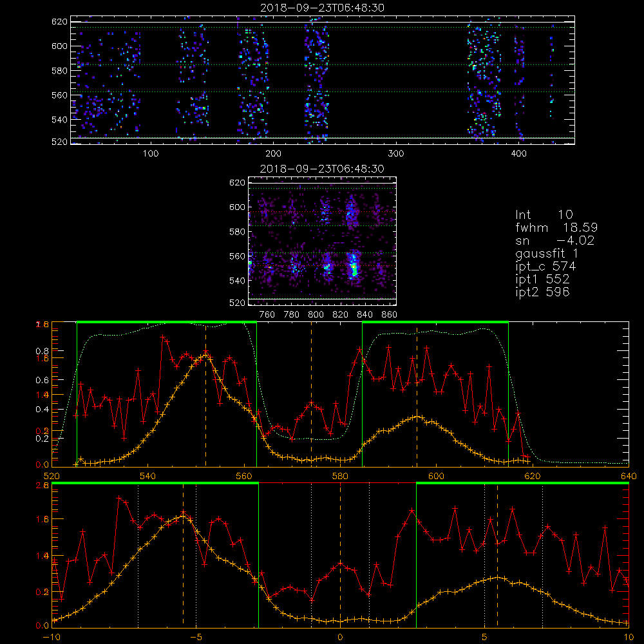Click x-axis label 200 on top plot
Viewport: 644px width, 644px height.
[273, 154]
